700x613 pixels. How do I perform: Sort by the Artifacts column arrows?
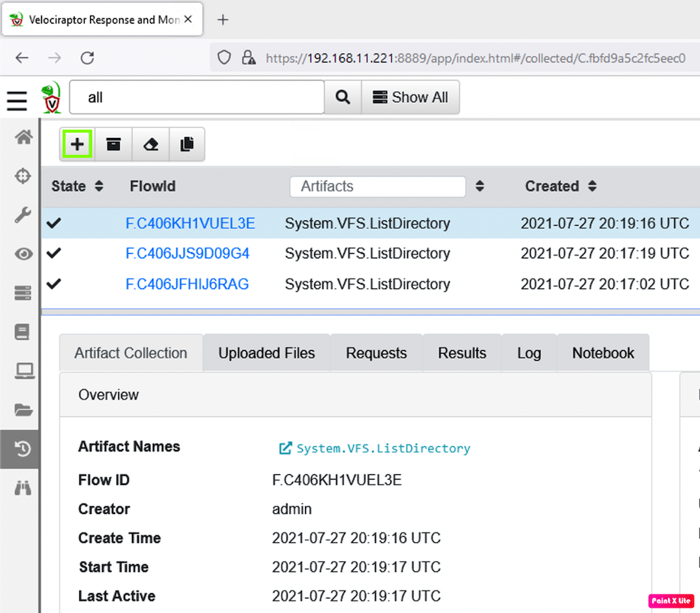(x=480, y=186)
